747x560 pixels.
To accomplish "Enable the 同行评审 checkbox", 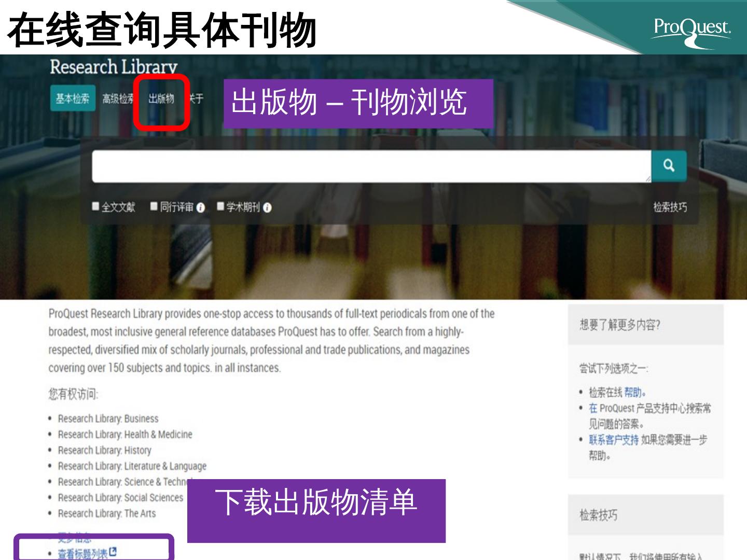I will tap(154, 206).
